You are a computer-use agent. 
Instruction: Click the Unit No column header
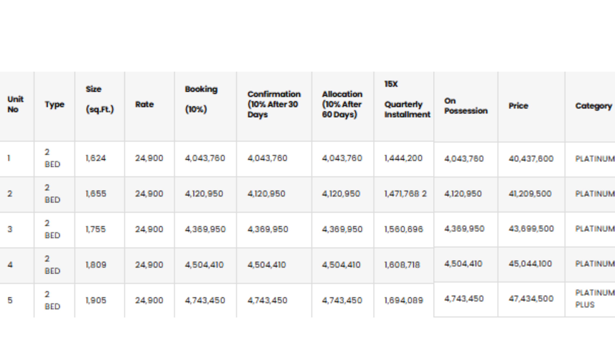(15, 104)
